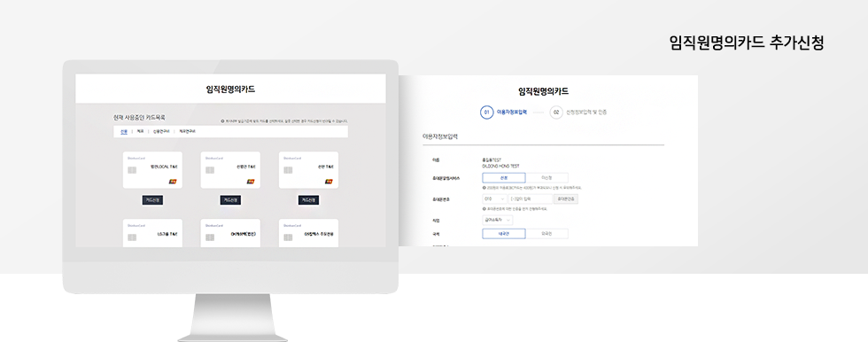Viewport: 868px width, 342px height.
Task: Select the first underlined filter tab in card list
Action: pos(123,132)
